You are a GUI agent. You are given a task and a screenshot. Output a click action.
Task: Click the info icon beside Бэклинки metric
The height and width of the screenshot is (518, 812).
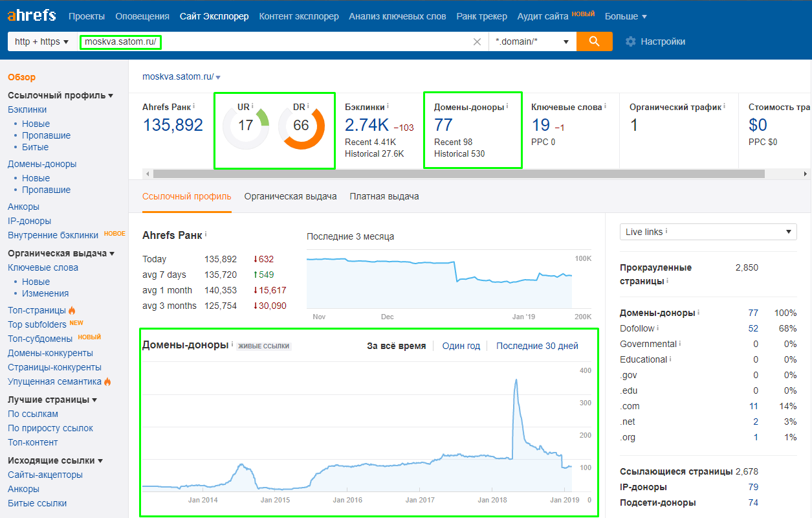point(388,107)
